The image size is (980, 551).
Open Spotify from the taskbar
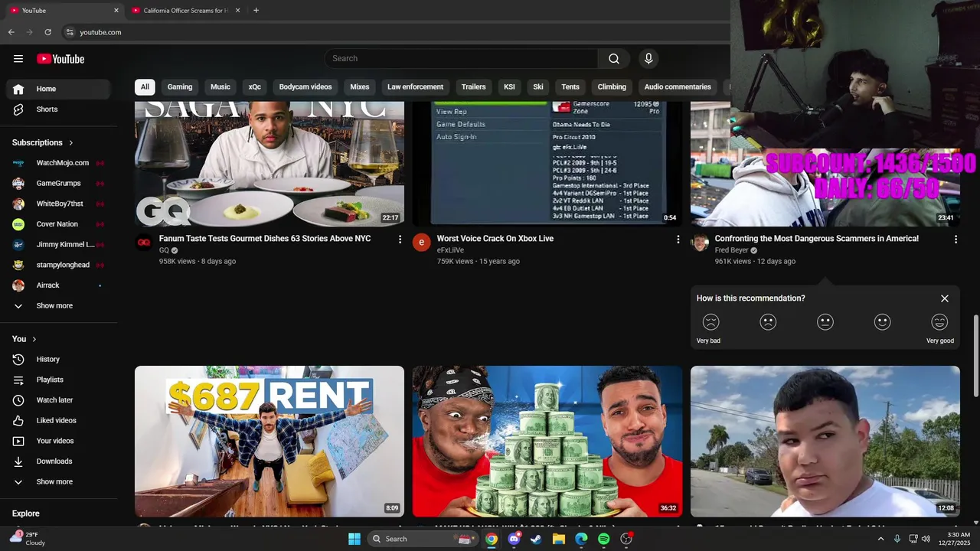click(604, 539)
